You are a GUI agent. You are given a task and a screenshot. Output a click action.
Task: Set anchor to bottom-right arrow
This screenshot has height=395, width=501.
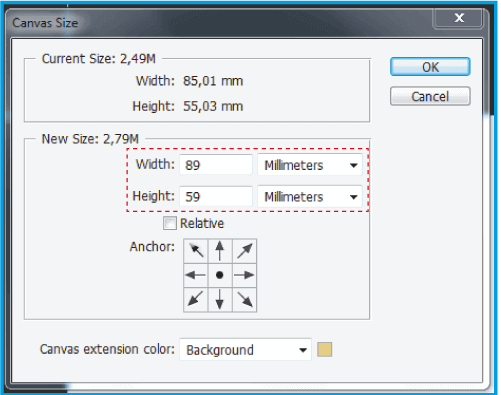click(244, 299)
